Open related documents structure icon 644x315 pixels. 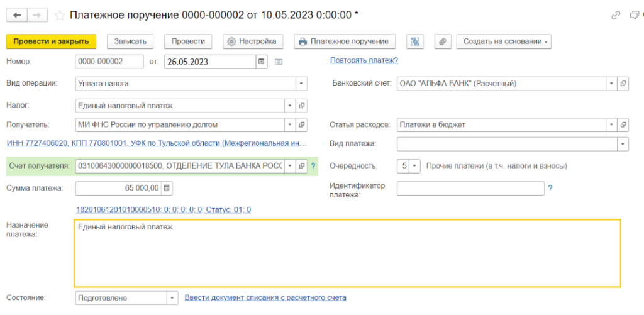[x=415, y=41]
